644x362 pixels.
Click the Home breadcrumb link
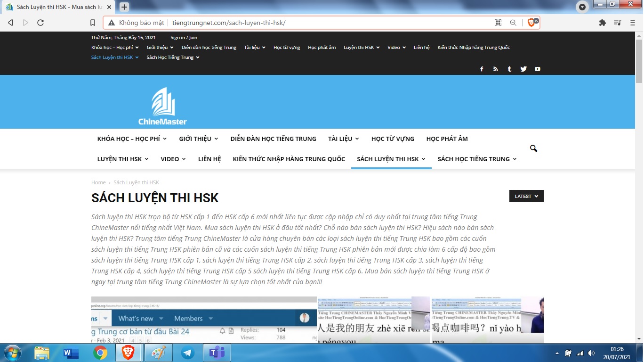point(98,182)
